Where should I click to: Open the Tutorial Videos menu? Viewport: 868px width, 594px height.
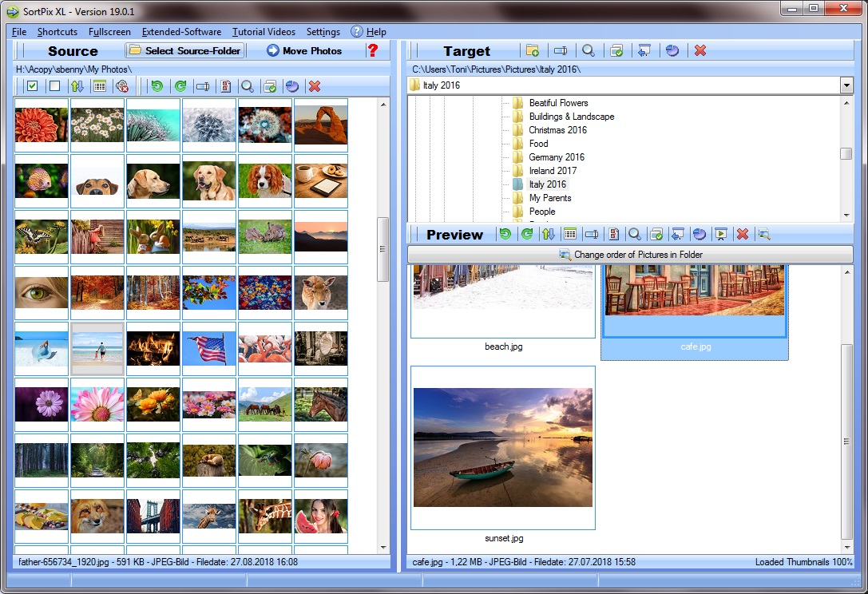264,32
